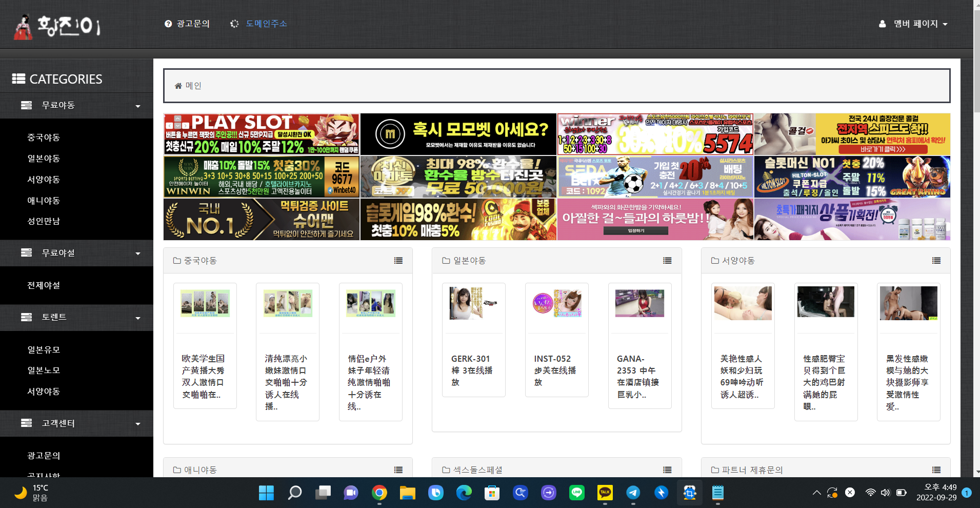Open weather widget showing 15°C

point(32,493)
